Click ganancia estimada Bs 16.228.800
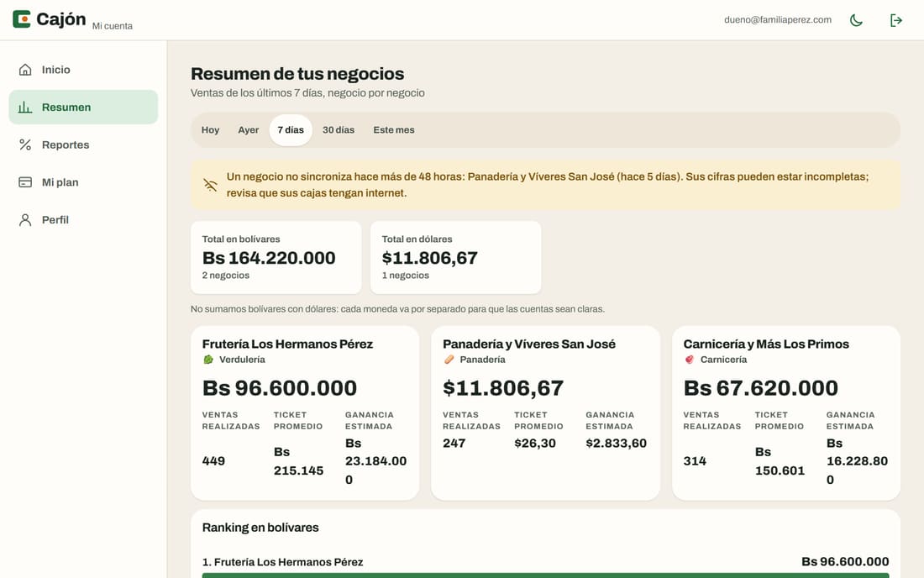The height and width of the screenshot is (578, 924). click(x=858, y=461)
